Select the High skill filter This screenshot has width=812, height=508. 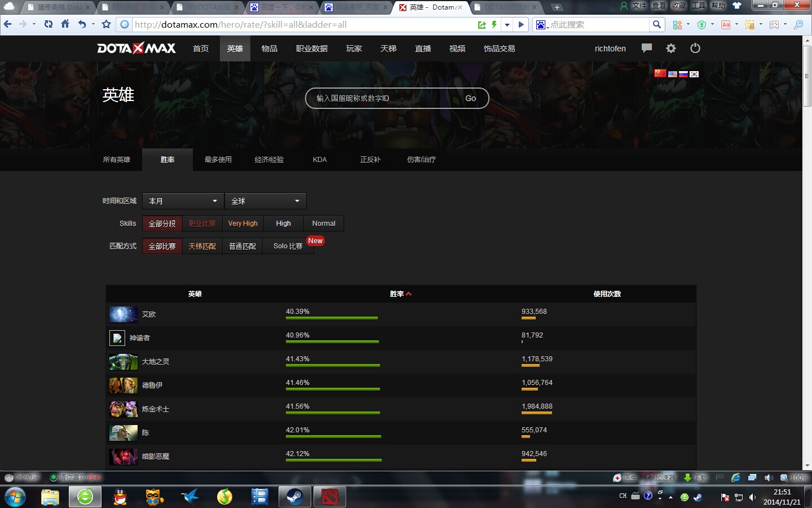point(284,224)
